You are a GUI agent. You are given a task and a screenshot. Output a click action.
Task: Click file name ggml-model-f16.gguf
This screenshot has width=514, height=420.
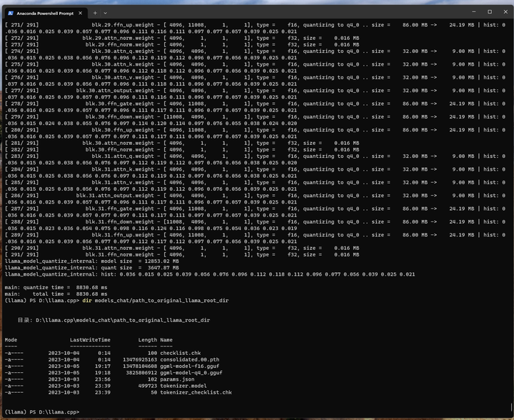click(189, 366)
